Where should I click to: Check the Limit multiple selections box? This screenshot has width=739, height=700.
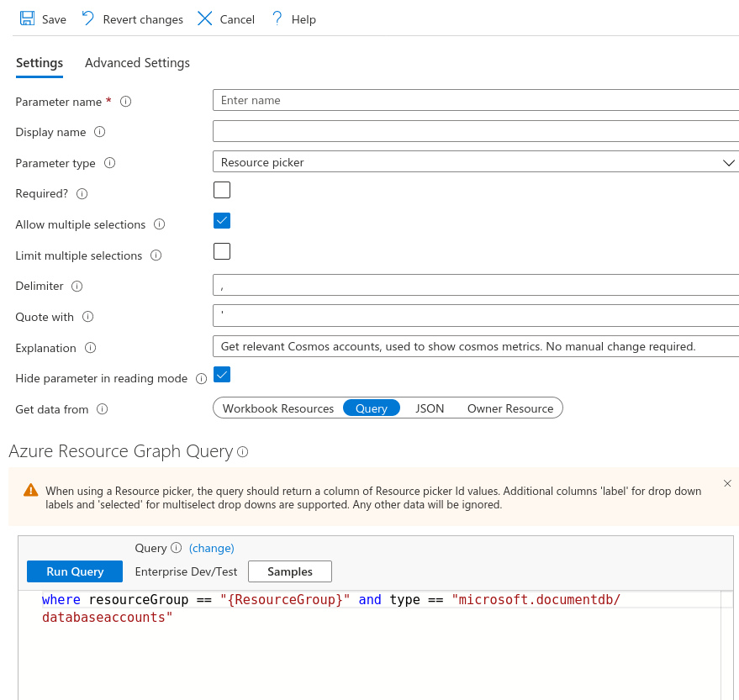click(222, 251)
